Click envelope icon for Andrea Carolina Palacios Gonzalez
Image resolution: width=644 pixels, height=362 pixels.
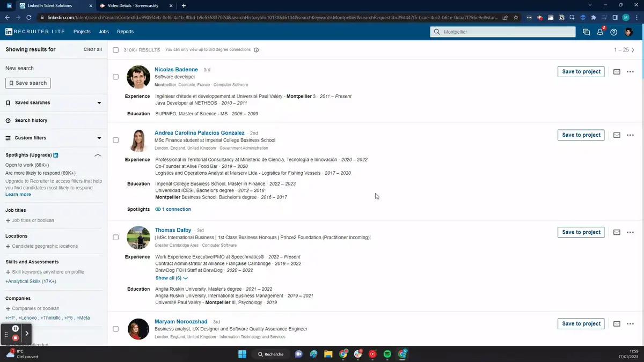(x=617, y=135)
